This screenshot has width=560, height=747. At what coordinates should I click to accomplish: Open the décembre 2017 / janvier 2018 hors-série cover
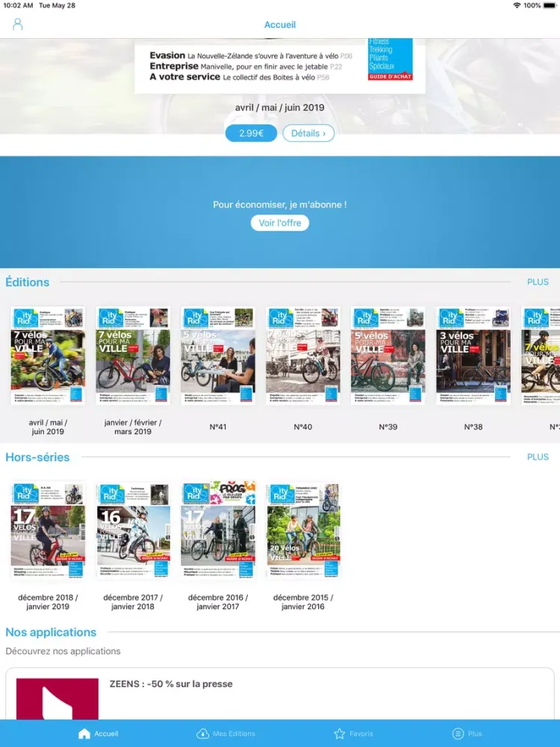(x=133, y=530)
